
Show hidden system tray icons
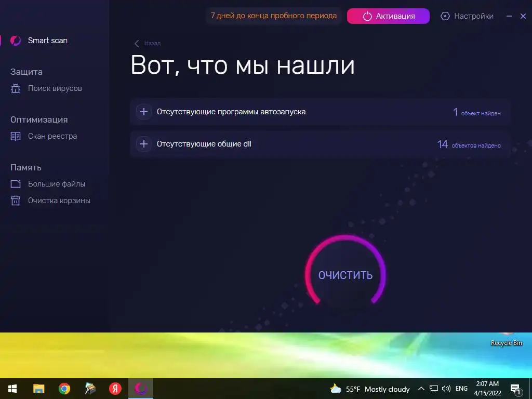pyautogui.click(x=421, y=389)
